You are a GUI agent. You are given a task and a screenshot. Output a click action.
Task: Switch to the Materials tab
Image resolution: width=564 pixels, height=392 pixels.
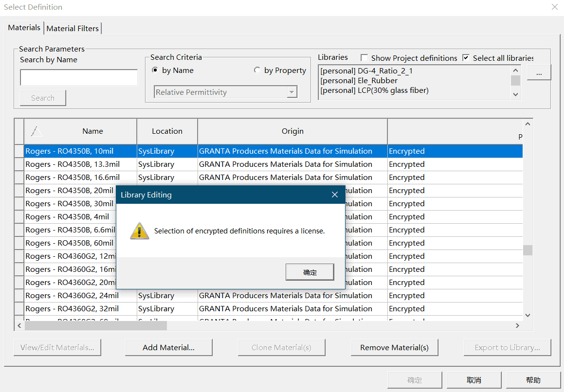click(x=24, y=28)
